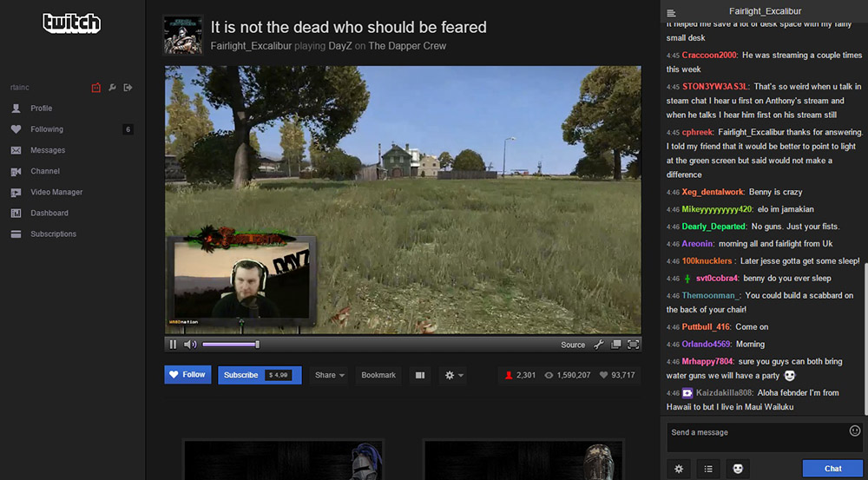This screenshot has height=480, width=868.
Task: Click username Xeg_dentalwork in chat
Action: (713, 192)
